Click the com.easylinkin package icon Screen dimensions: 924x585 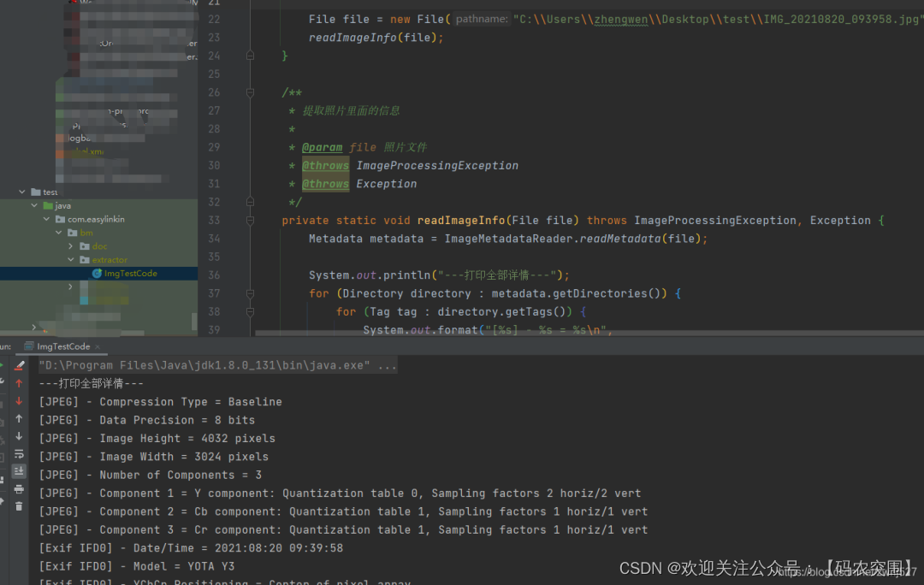click(x=60, y=219)
